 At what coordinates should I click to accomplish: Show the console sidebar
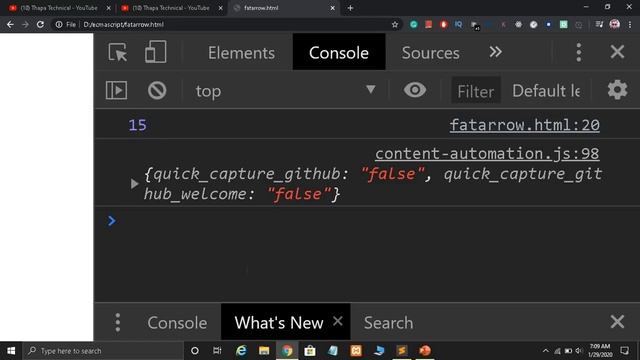tap(116, 90)
